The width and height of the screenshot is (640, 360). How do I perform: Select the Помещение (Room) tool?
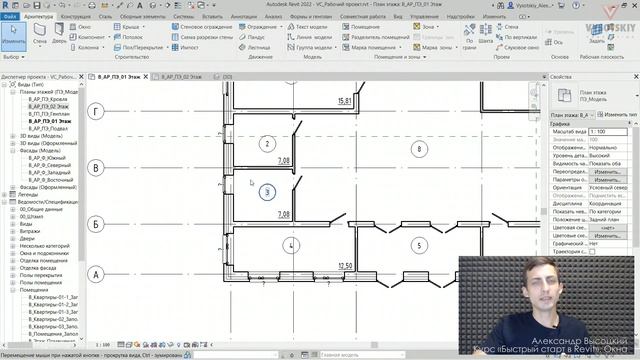361,27
